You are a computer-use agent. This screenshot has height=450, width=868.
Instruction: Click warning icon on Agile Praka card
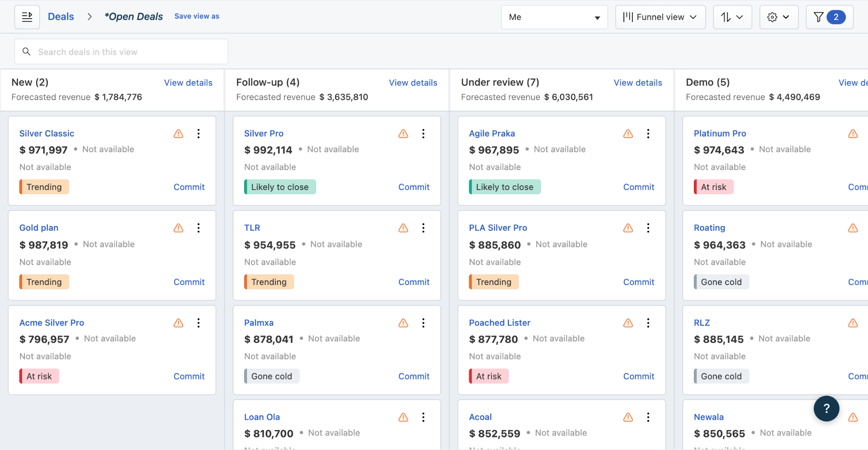click(628, 134)
